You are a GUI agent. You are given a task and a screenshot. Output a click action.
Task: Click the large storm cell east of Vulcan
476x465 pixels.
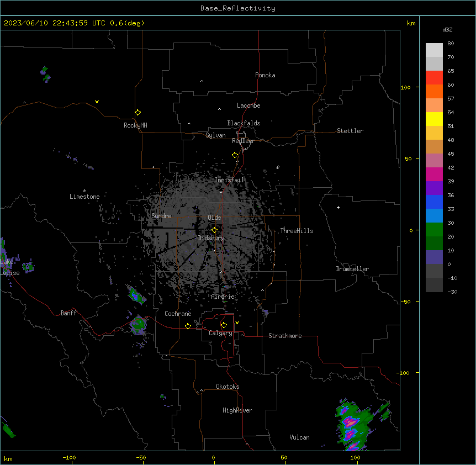coord(353,425)
